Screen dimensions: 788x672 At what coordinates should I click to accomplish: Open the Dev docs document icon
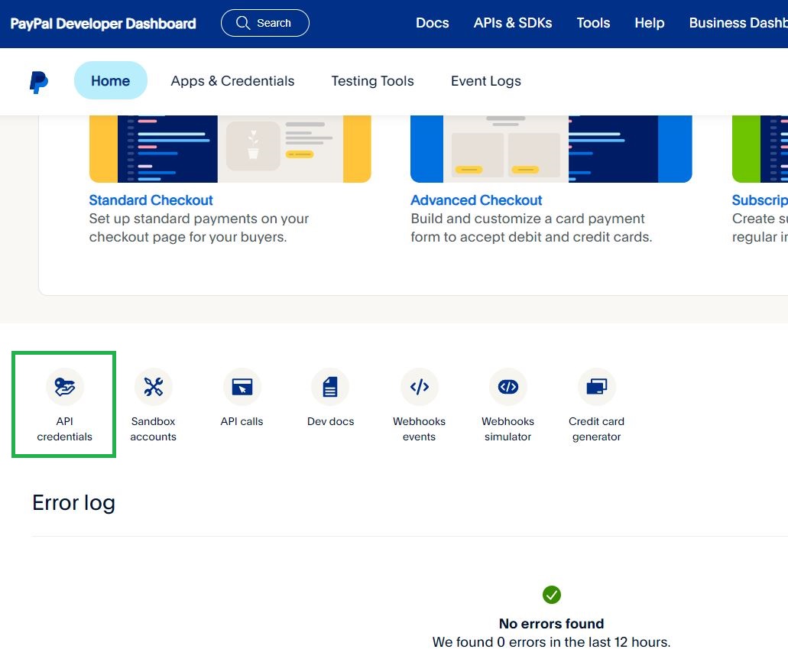pyautogui.click(x=330, y=388)
